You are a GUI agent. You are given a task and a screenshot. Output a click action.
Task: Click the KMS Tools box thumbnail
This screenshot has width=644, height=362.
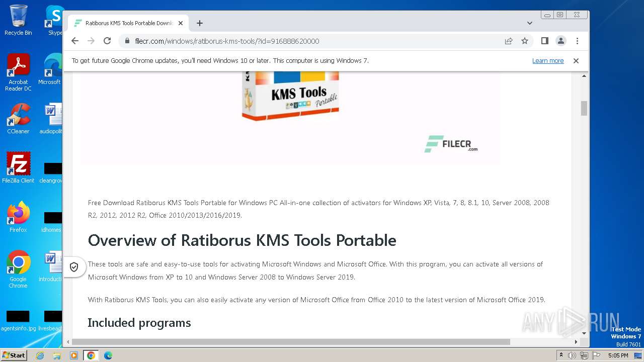[290, 96]
